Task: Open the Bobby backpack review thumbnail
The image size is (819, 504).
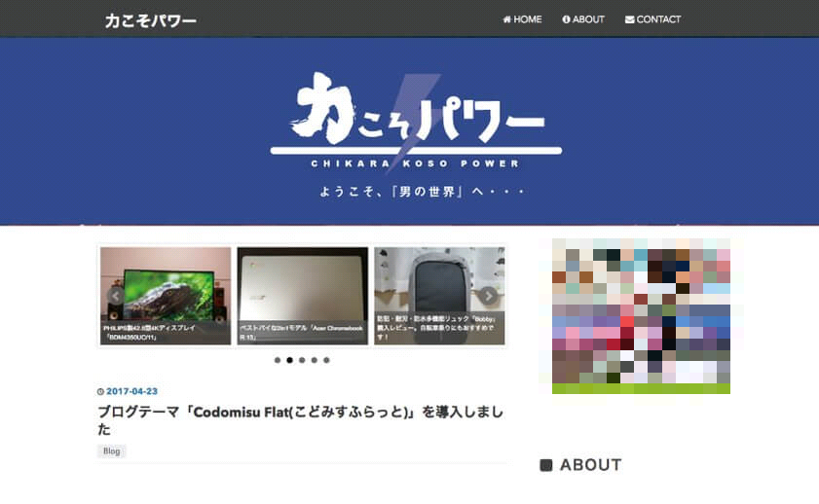Action: pyautogui.click(x=439, y=296)
